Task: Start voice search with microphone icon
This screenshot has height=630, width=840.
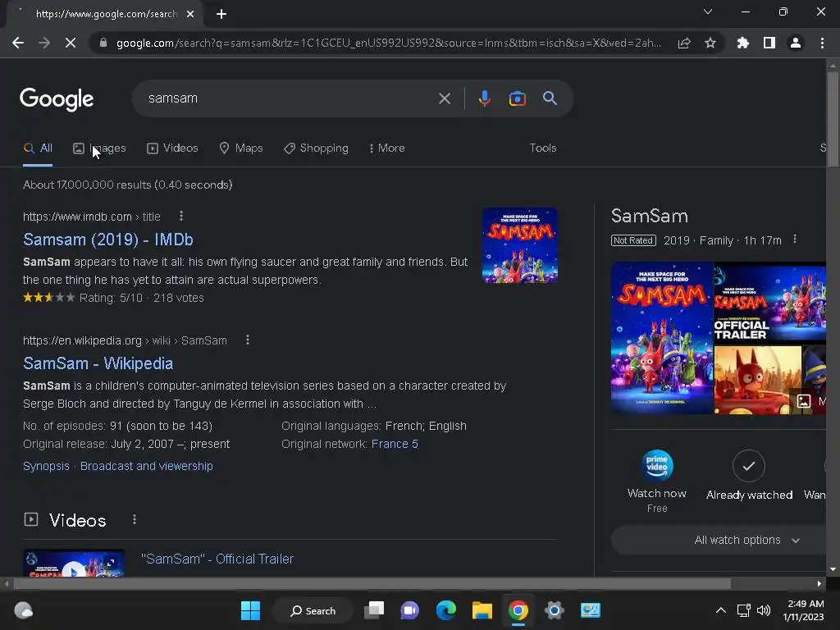Action: coord(484,98)
